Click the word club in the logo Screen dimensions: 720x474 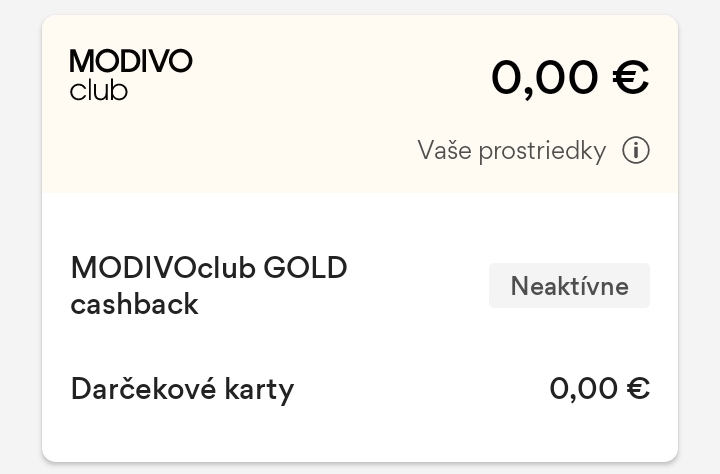(99, 90)
